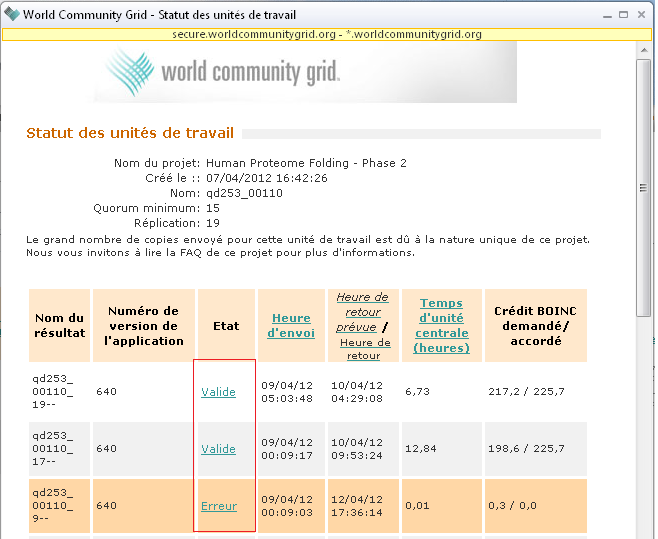This screenshot has width=658, height=539.
Task: Click return time 10/04/12 04:29:08
Action: coord(357,392)
